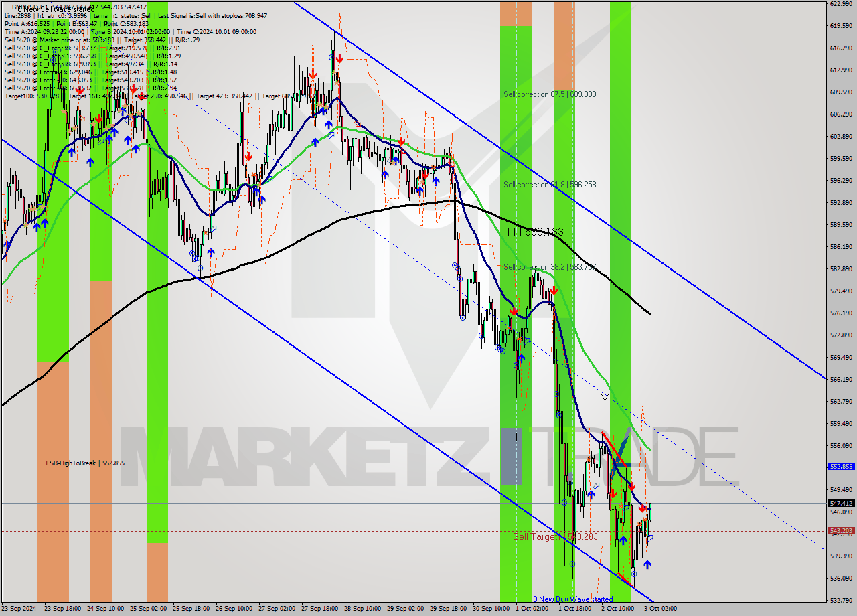857x616 pixels.
Task: Click the 596.290 price axis value
Action: 841,181
